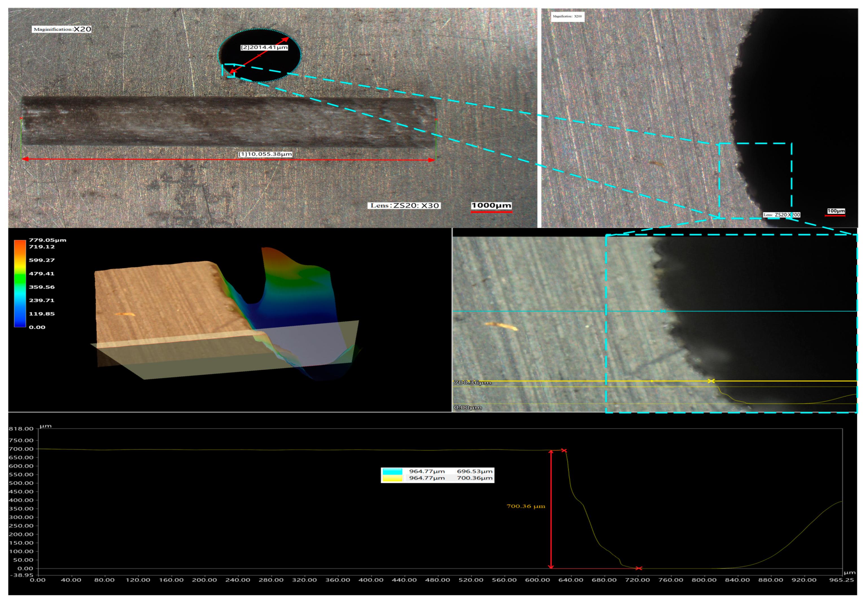This screenshot has width=868, height=605.
Task: Click the Lens: ZS20: X30 label
Action: pos(404,205)
